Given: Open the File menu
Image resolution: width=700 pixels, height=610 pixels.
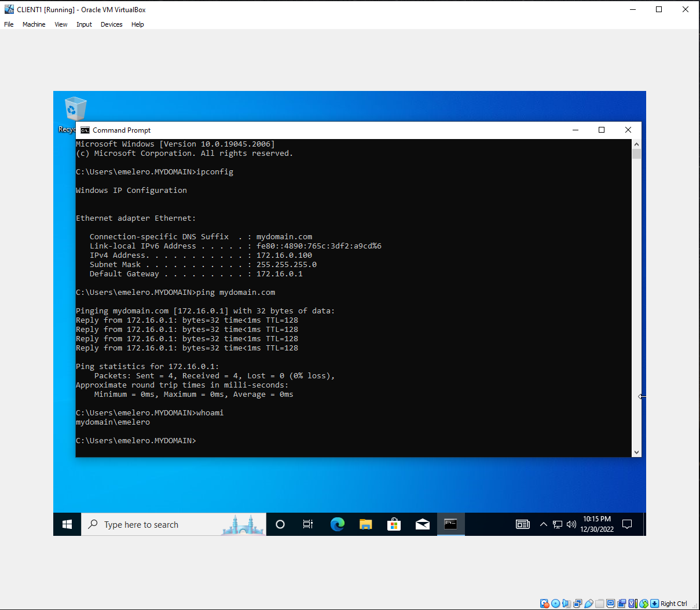Looking at the screenshot, I should click(9, 24).
